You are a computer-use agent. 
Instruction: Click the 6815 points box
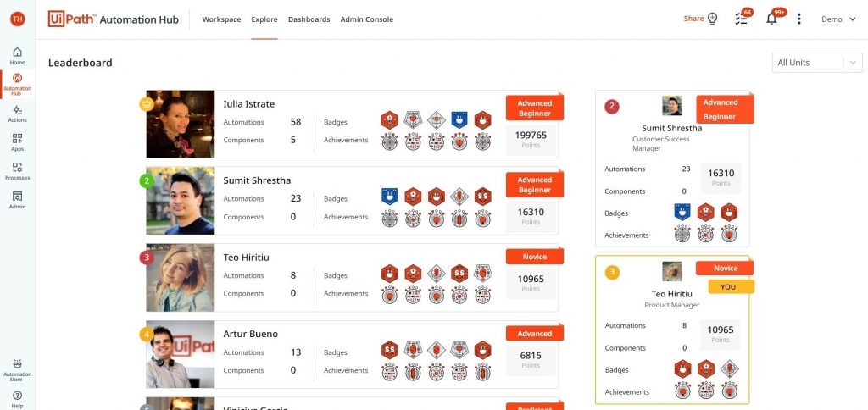tap(531, 360)
